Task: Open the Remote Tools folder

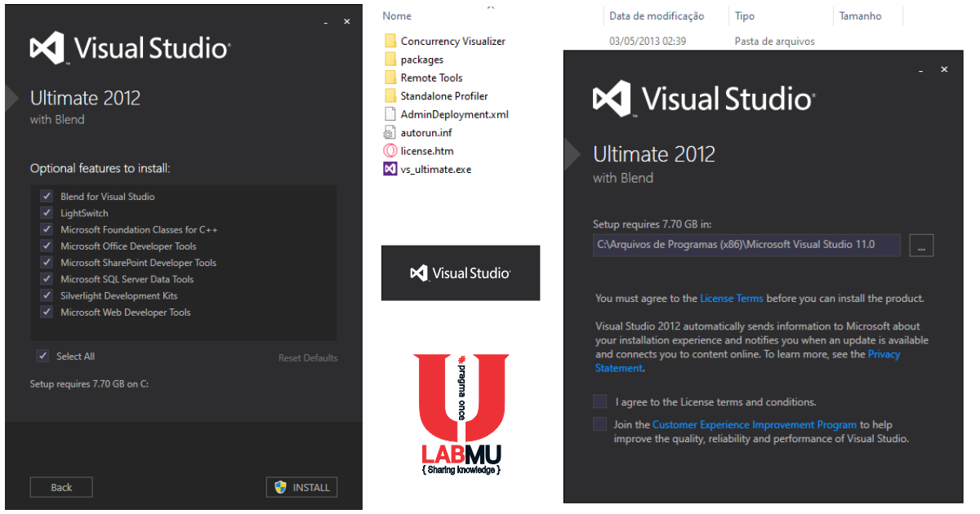Action: coord(430,77)
